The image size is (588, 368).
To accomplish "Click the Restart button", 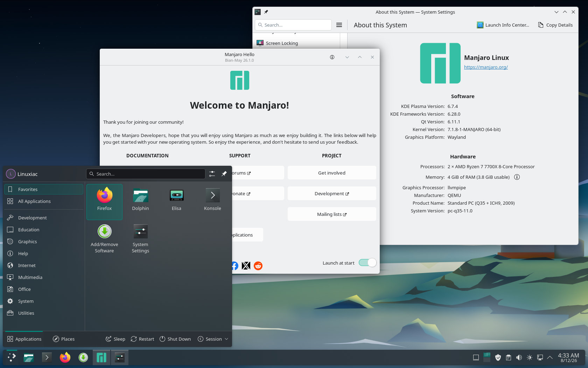I will [x=142, y=339].
